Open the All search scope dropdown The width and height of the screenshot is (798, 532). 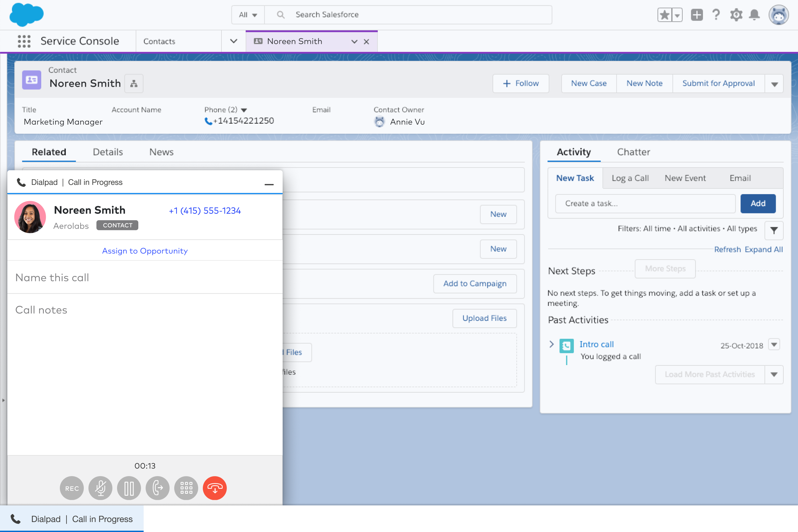click(248, 15)
